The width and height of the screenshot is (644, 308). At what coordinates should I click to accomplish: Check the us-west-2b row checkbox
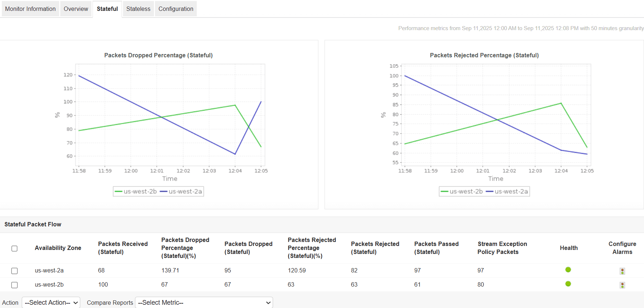tap(15, 285)
